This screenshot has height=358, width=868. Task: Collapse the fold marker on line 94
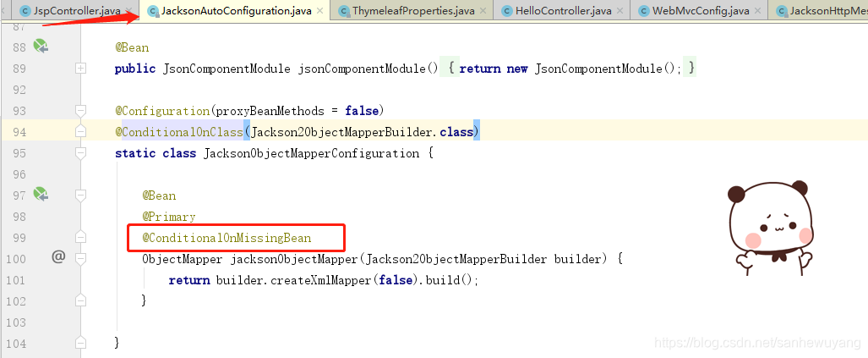point(81,131)
